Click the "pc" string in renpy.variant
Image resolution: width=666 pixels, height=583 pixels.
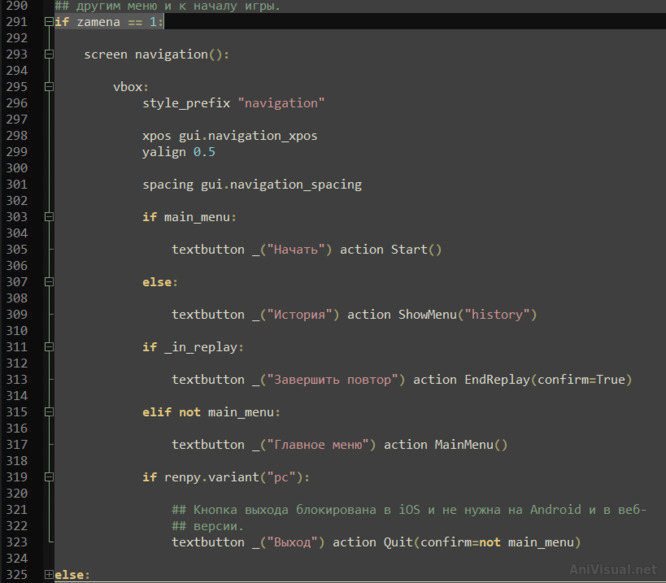(x=281, y=477)
